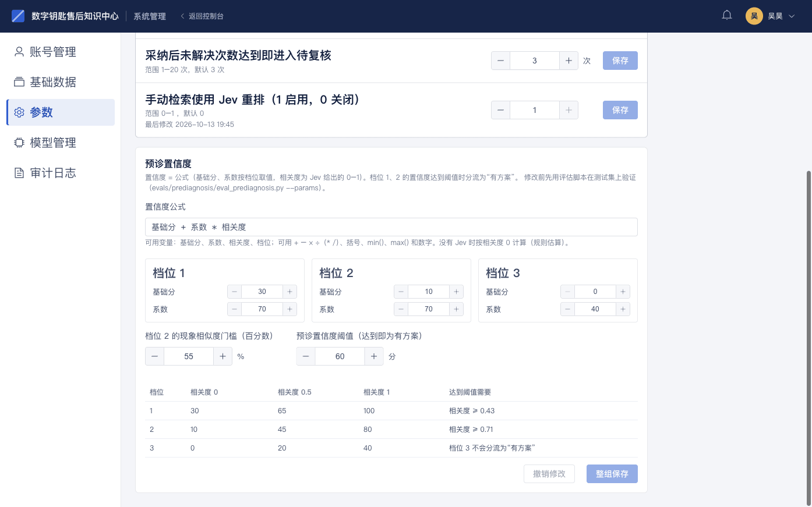
Task: Click the 系统管理 header label
Action: (150, 16)
